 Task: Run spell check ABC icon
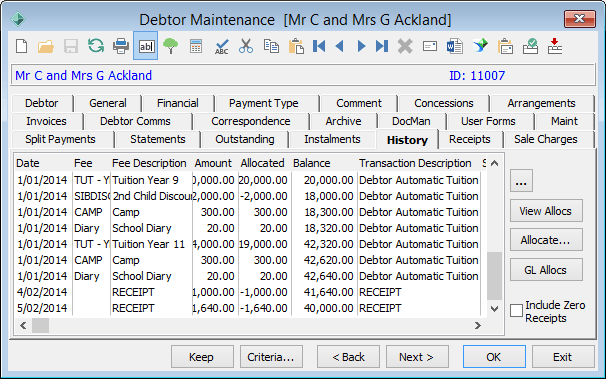point(221,46)
